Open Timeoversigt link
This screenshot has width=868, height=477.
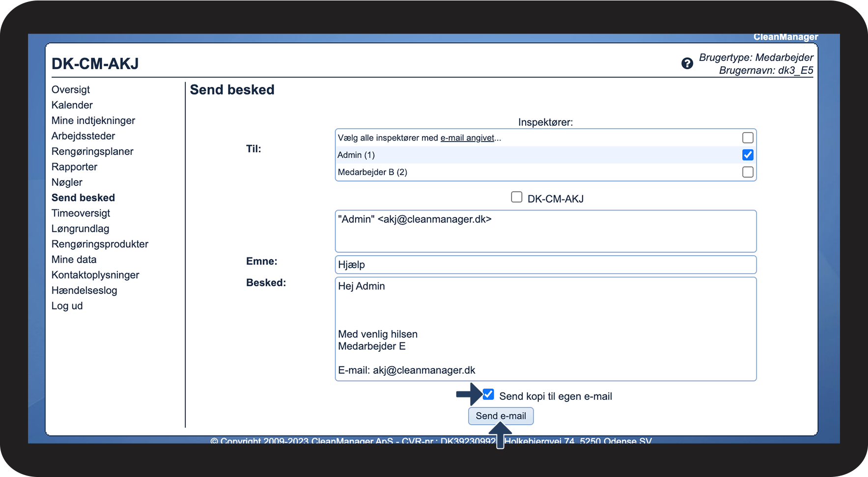tap(81, 213)
